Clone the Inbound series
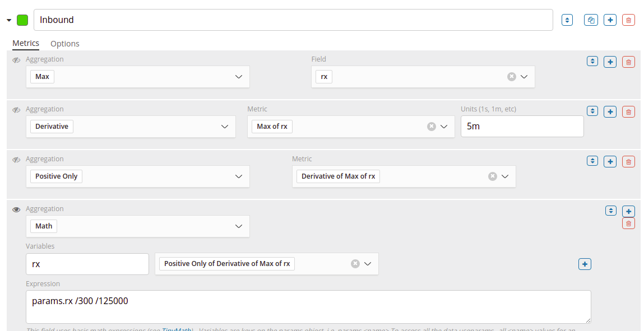The image size is (644, 331). click(x=591, y=20)
